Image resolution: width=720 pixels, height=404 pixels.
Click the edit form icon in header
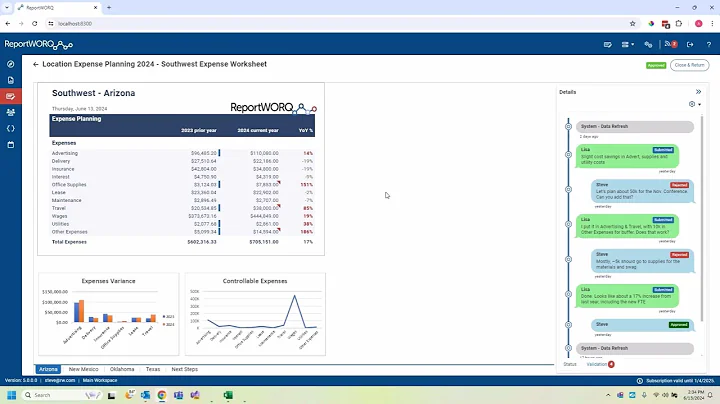coord(608,45)
